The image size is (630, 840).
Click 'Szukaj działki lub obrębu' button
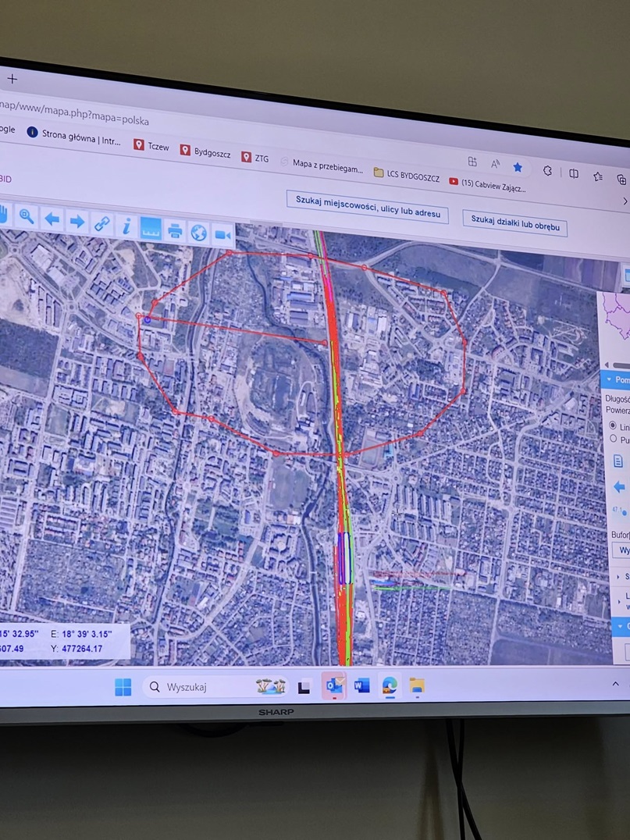(x=514, y=222)
